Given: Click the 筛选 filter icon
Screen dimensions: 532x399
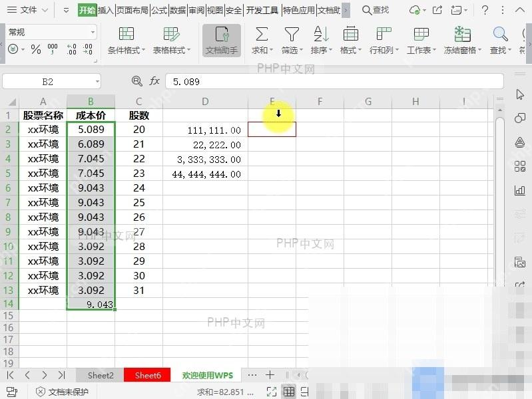Looking at the screenshot, I should coord(292,35).
